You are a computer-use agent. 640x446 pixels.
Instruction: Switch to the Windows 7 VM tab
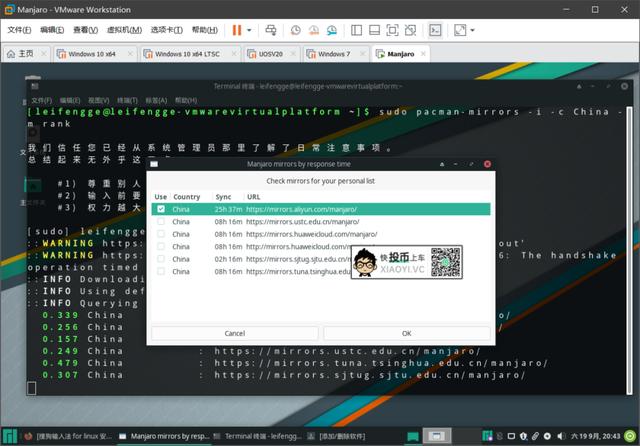point(333,53)
